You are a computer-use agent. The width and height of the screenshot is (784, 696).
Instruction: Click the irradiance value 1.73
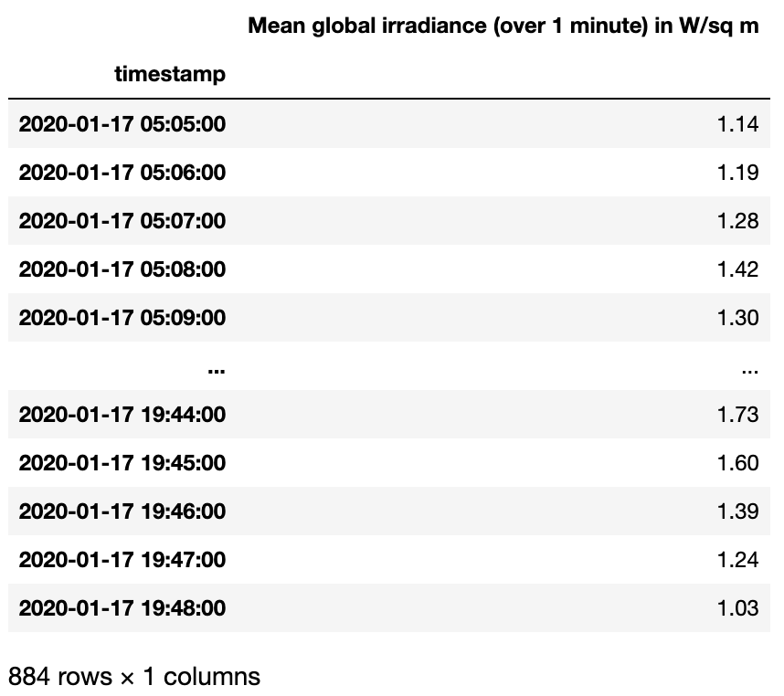[x=738, y=415]
